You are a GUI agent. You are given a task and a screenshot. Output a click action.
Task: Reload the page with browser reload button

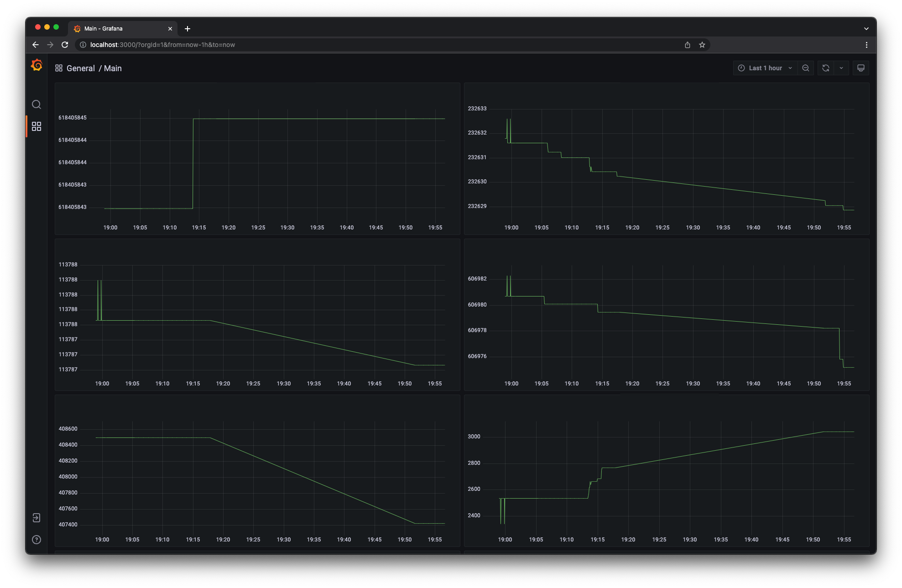(x=65, y=45)
